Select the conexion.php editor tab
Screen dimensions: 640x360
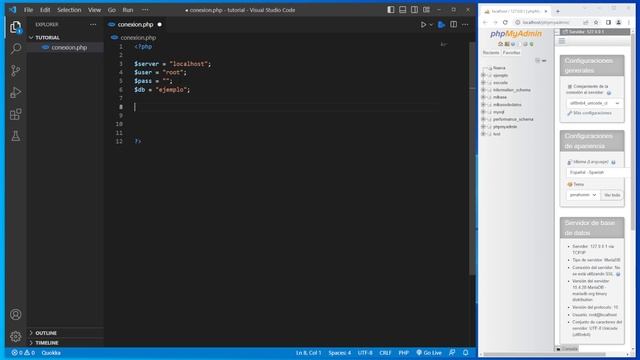135,24
